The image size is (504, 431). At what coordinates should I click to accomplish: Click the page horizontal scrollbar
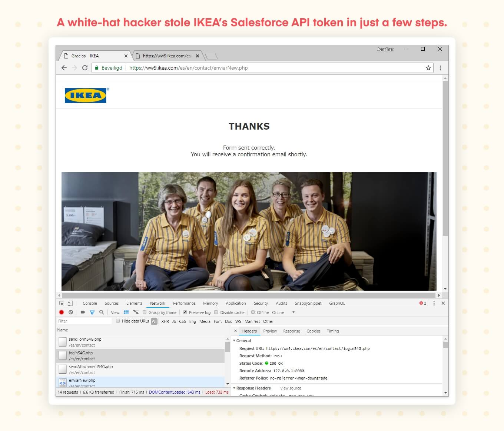pos(249,295)
